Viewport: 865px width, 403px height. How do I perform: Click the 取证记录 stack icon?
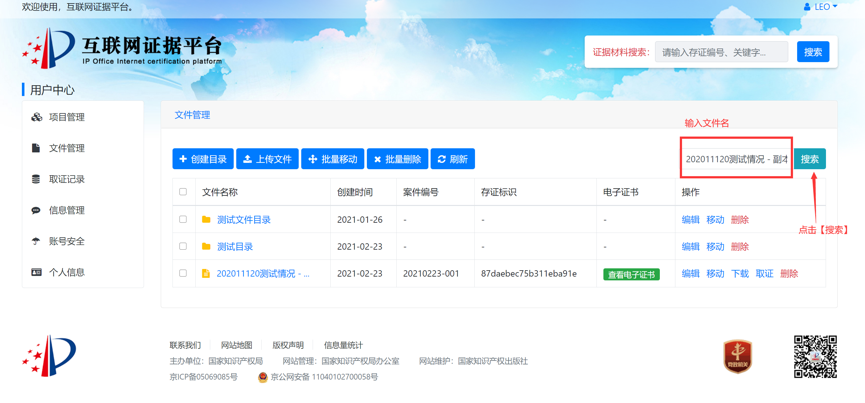pos(36,179)
